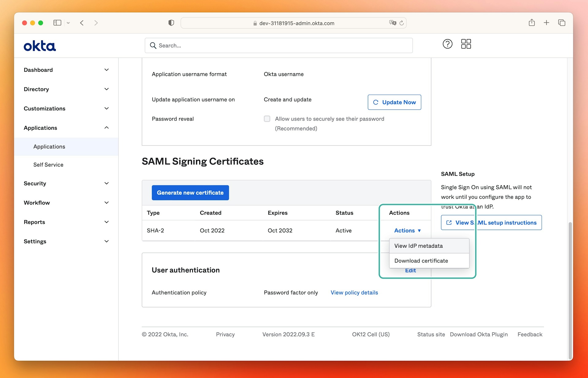Click View policy details link
This screenshot has width=588, height=378.
pyautogui.click(x=354, y=292)
